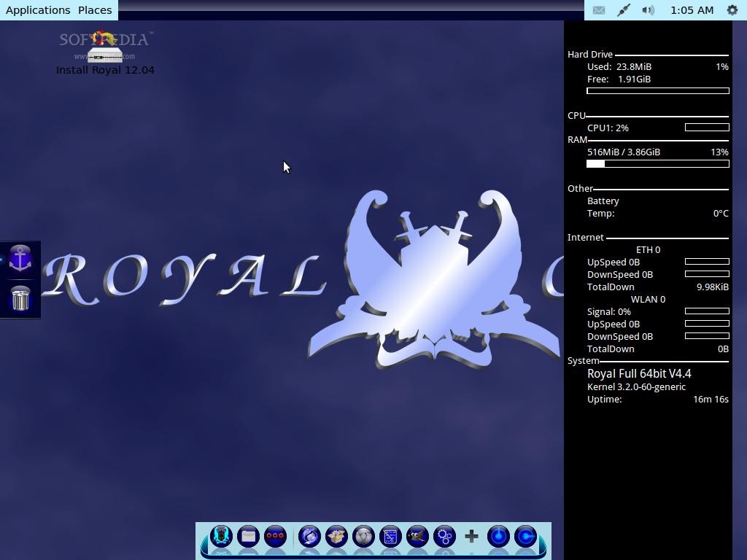Screen dimensions: 747x560
Task: Open the volume speaker tray icon
Action: point(648,10)
